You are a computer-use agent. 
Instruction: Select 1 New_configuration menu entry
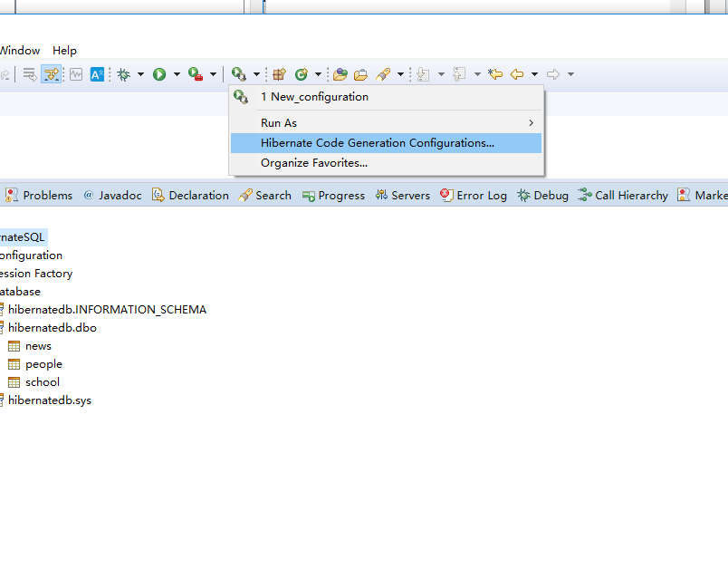point(387,97)
